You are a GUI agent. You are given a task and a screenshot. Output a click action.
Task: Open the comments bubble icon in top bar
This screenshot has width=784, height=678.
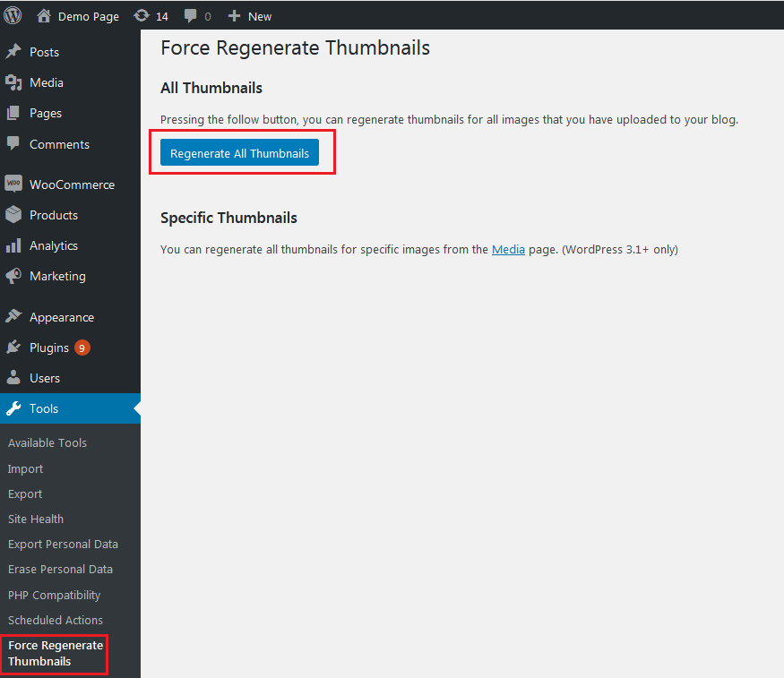[191, 16]
